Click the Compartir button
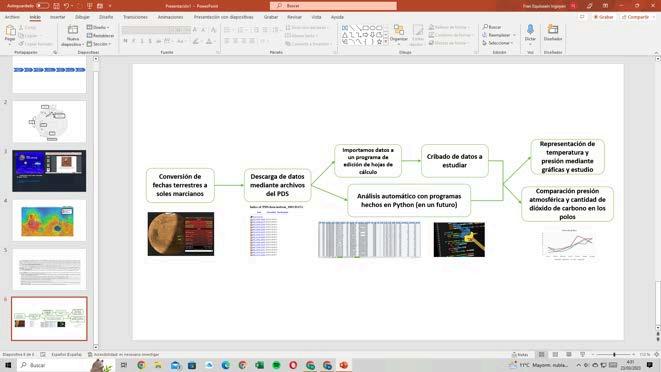This screenshot has width=661, height=372. [x=635, y=17]
